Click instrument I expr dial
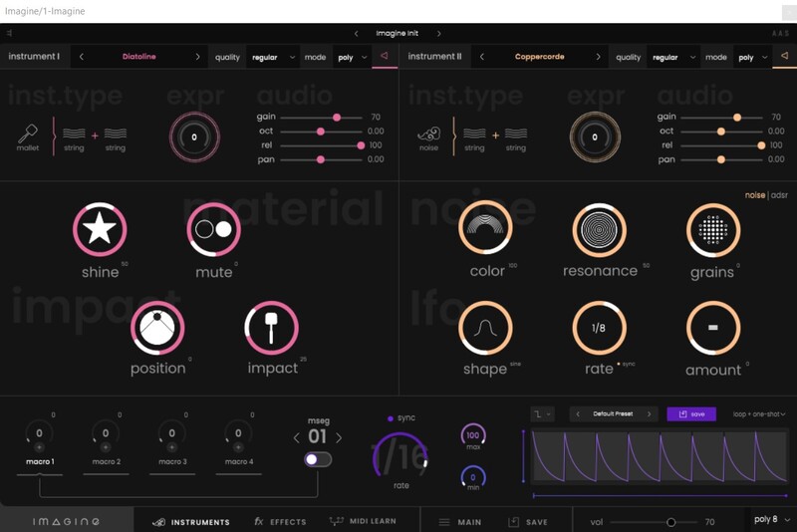 coord(194,137)
